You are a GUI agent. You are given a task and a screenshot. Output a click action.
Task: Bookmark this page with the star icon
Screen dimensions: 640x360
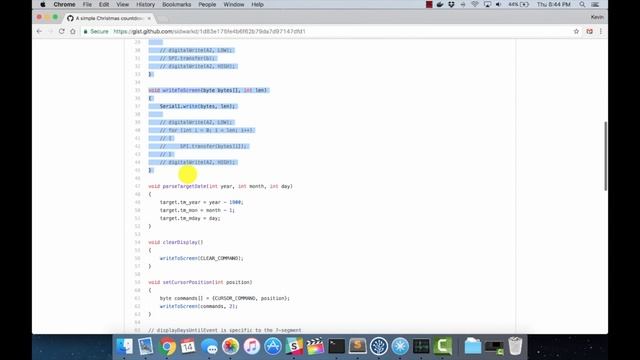pyautogui.click(x=576, y=31)
